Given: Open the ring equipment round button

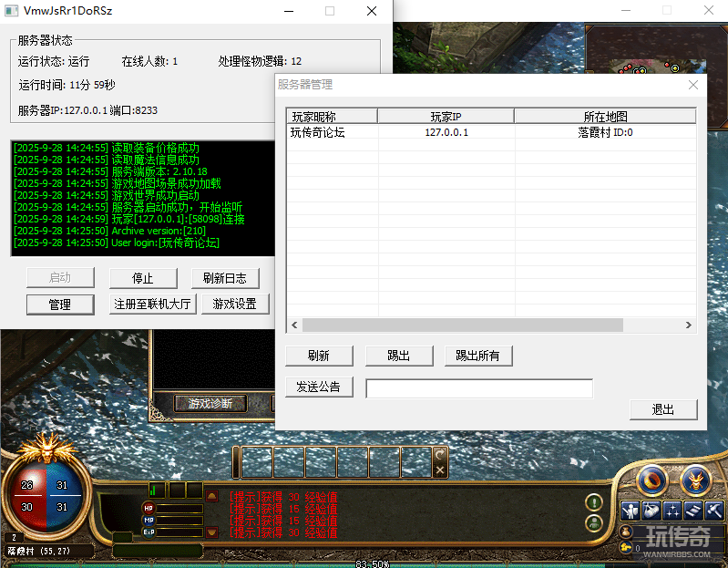Looking at the screenshot, I should [x=651, y=480].
